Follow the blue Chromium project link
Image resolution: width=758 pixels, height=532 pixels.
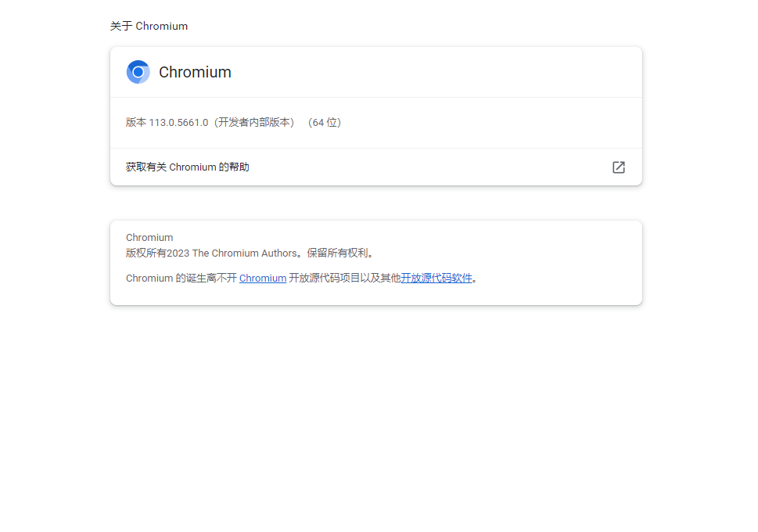tap(263, 278)
